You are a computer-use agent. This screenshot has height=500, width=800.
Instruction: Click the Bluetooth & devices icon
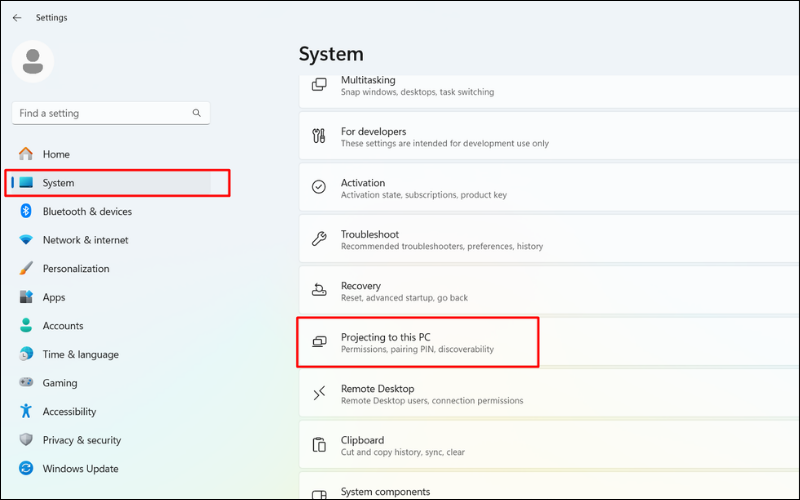coord(26,211)
